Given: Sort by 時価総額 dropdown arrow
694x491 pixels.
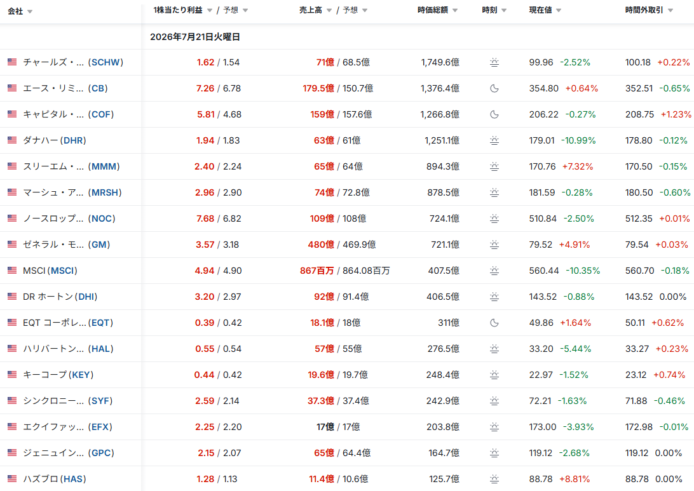Looking at the screenshot, I should pyautogui.click(x=455, y=10).
